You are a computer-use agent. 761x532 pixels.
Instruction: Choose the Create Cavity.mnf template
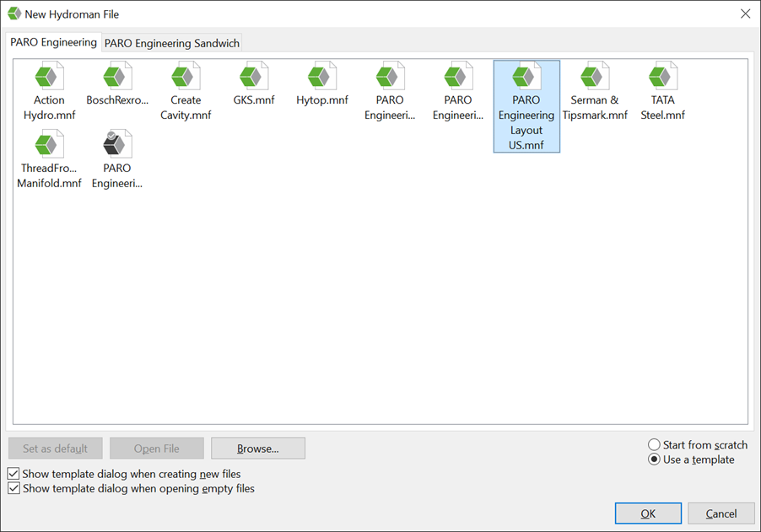pyautogui.click(x=186, y=91)
